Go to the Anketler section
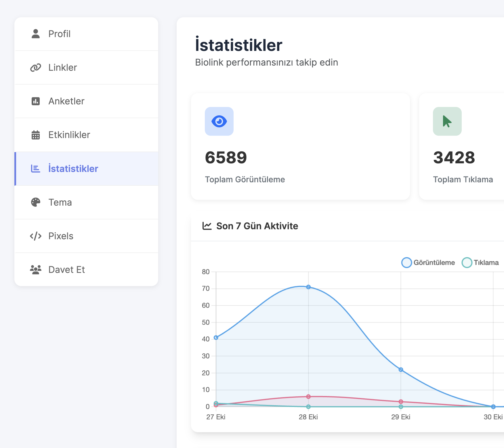 (x=66, y=101)
